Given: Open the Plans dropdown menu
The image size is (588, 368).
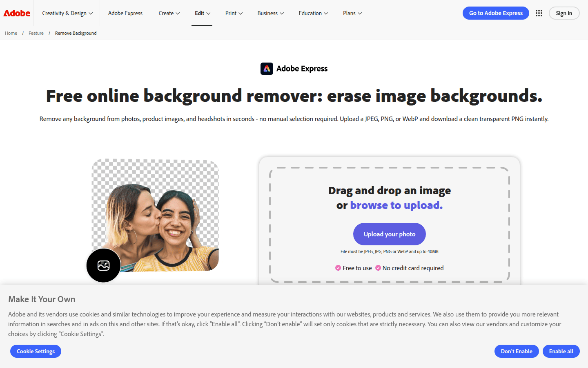Looking at the screenshot, I should tap(352, 13).
